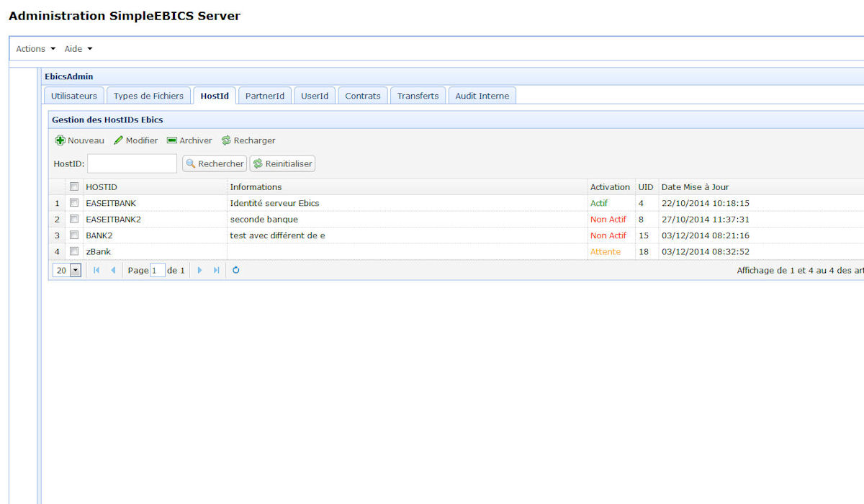Expand the Aide menu

[78, 49]
